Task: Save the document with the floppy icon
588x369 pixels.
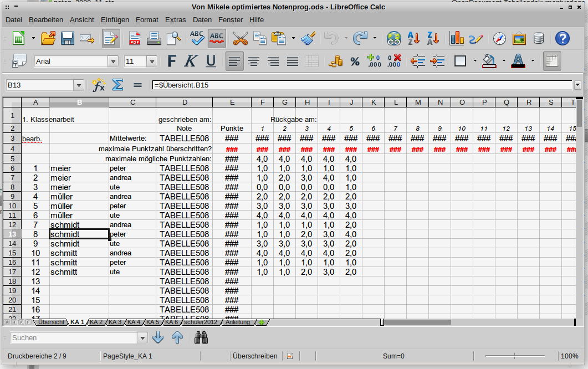Action: 68,38
